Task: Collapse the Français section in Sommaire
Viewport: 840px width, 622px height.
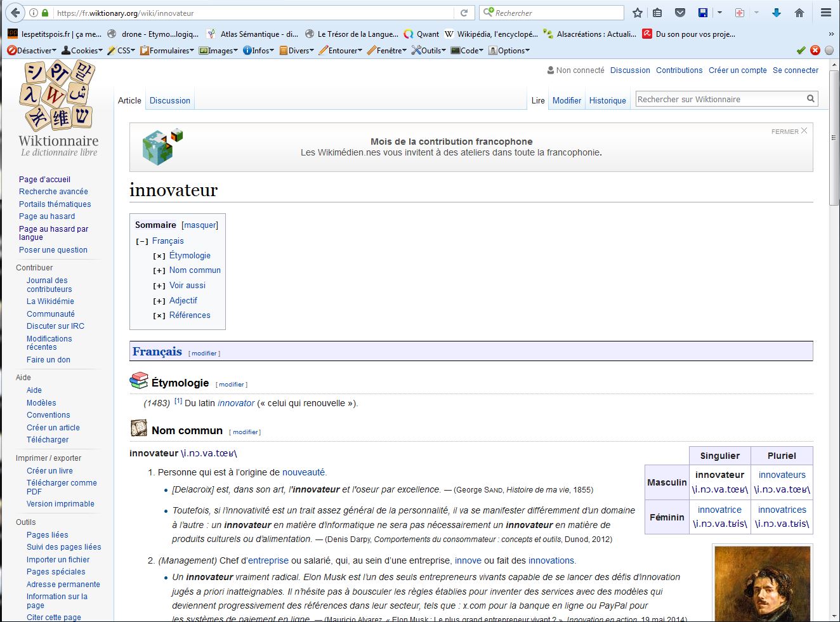Action: point(142,241)
